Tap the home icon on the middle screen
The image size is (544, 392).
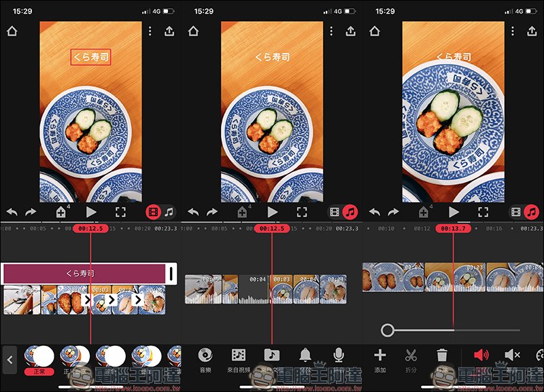(193, 31)
